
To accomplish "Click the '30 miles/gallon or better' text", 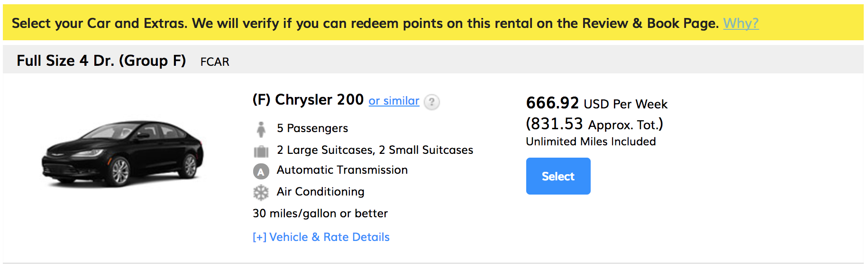I will (x=320, y=214).
